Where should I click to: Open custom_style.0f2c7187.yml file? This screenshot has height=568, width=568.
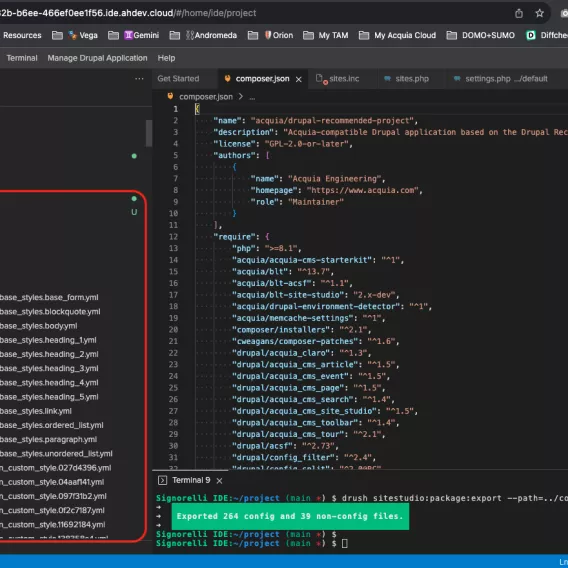pyautogui.click(x=52, y=510)
